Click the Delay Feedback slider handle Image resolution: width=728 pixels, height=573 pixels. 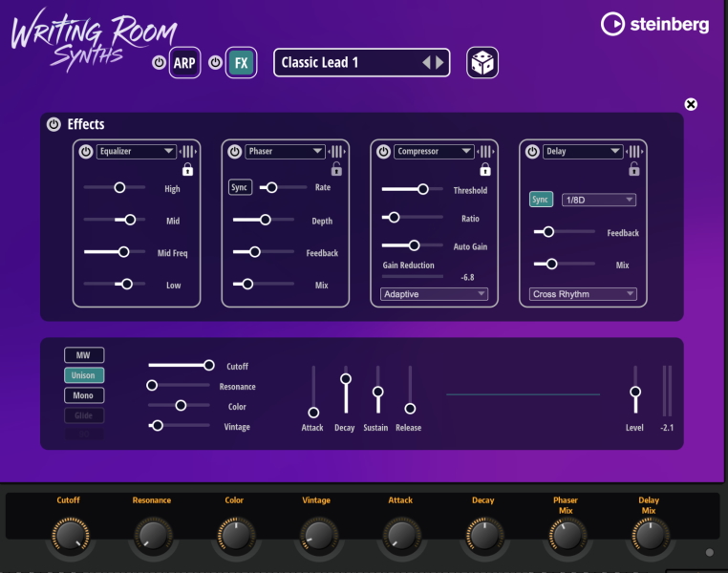click(548, 231)
